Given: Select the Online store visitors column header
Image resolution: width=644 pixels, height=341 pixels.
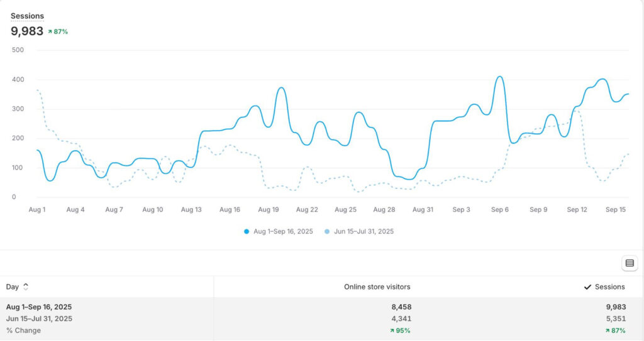Looking at the screenshot, I should pyautogui.click(x=377, y=287).
